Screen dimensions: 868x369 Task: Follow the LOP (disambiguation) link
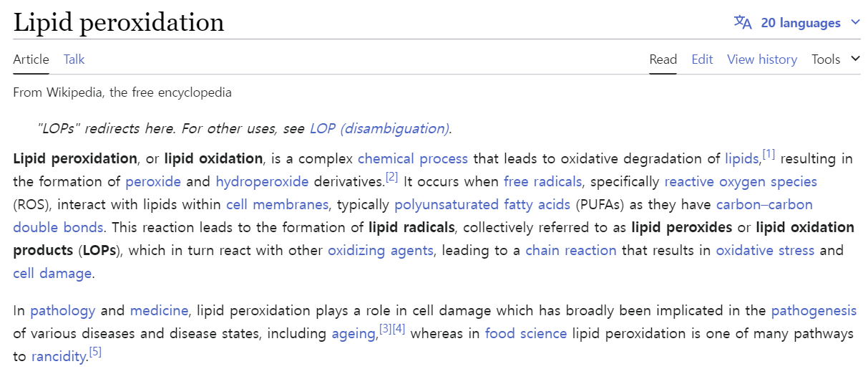click(x=379, y=129)
